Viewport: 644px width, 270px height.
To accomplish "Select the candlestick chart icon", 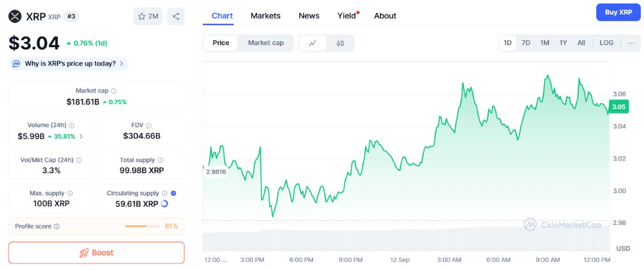I will (x=340, y=43).
